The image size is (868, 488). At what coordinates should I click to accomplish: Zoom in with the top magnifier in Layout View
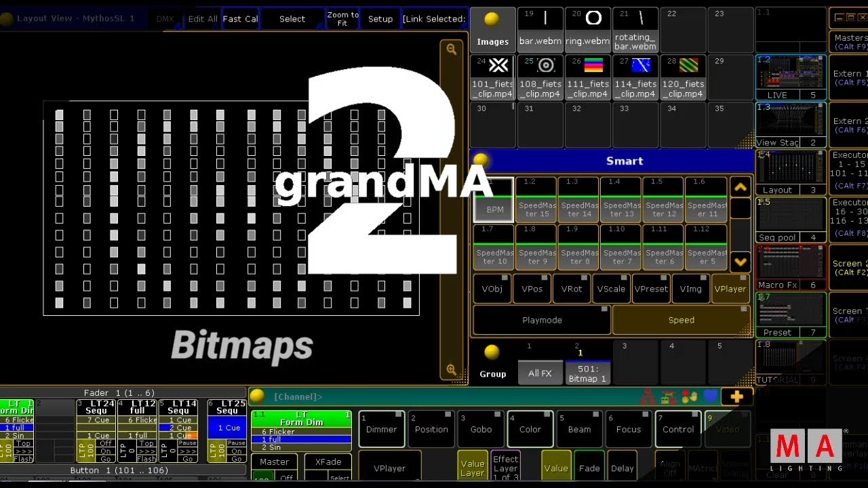coord(451,49)
